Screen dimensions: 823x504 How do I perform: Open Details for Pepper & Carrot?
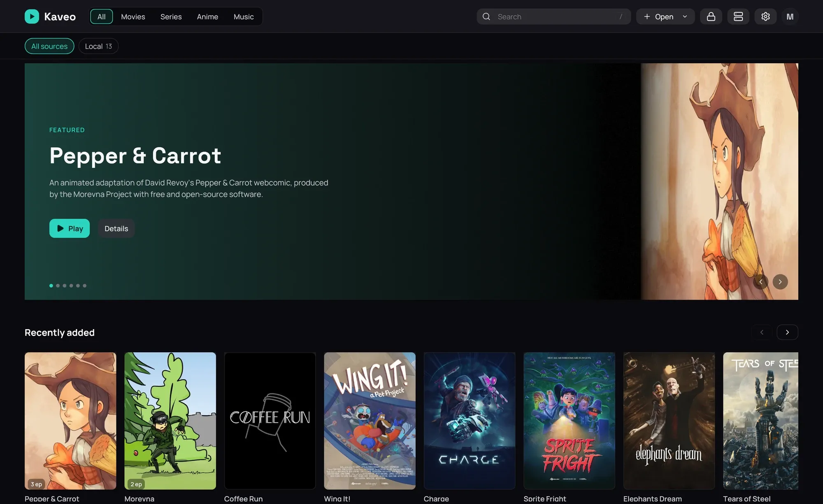[116, 228]
